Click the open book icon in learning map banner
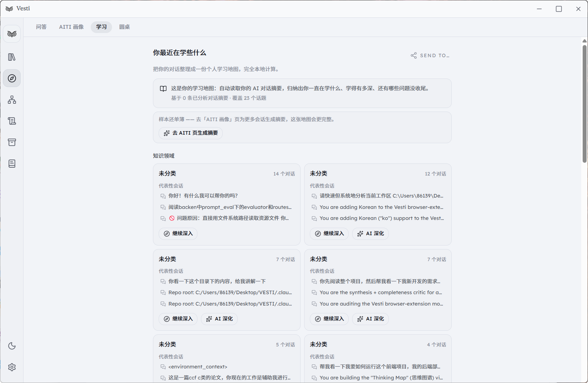Viewport: 588px width, 383px height. [163, 88]
